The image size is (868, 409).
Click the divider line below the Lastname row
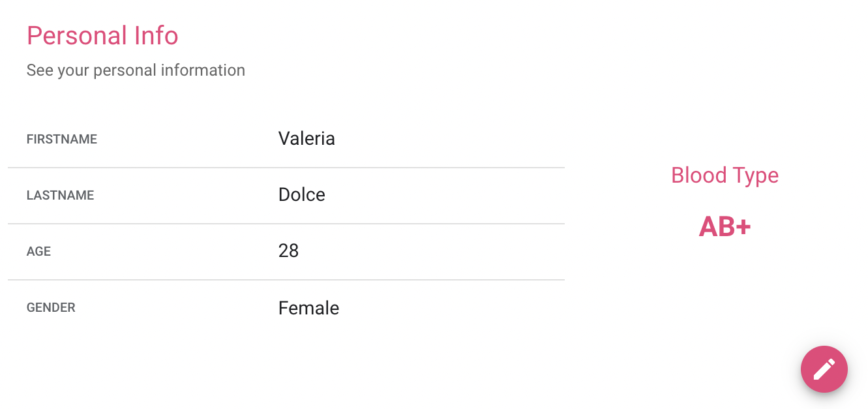pos(286,224)
